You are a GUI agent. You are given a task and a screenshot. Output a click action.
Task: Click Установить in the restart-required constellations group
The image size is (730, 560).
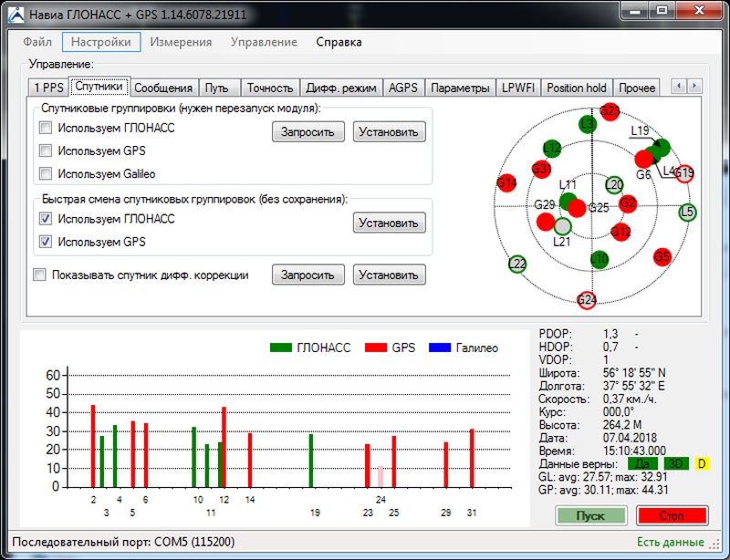pos(389,131)
